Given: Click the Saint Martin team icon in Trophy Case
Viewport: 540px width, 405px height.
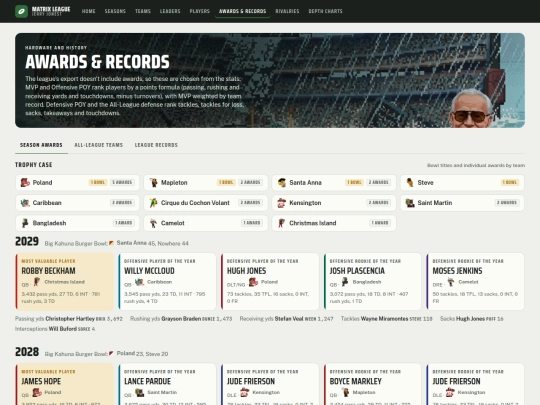Looking at the screenshot, I should (410, 203).
